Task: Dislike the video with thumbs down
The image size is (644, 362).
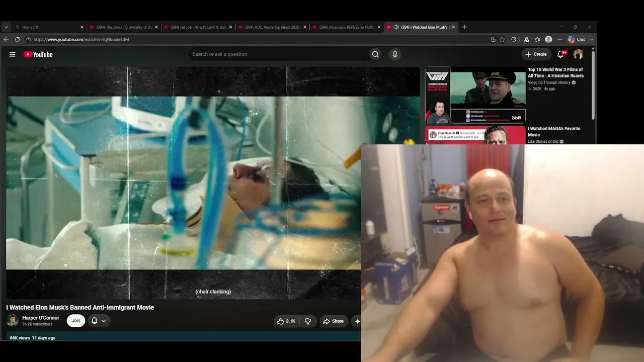Action: coord(308,321)
